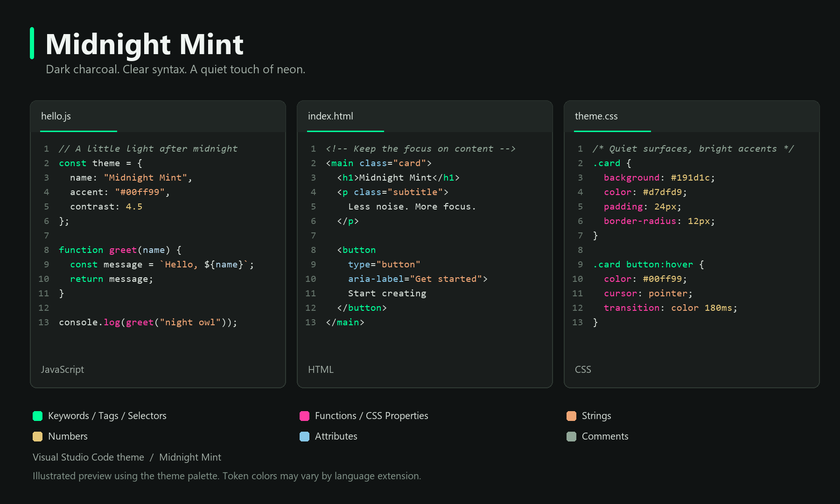This screenshot has width=840, height=504.
Task: Click the 'Dark charcoal. Clear syntax.' subtitle
Action: 175,70
